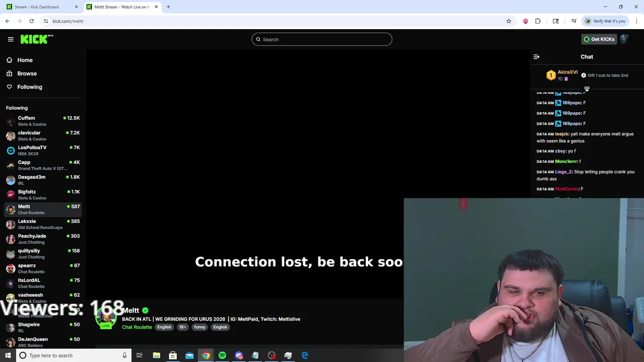
Task: Click teejck username in chat
Action: [x=561, y=134]
